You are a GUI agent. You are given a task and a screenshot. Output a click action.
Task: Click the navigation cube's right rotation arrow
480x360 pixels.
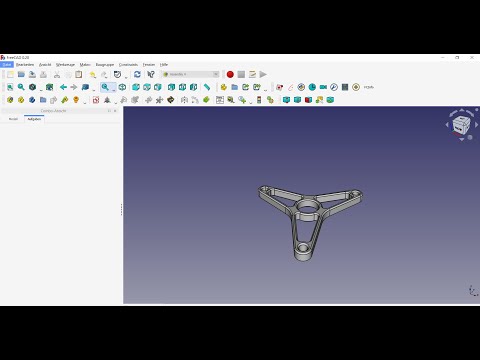[476, 125]
